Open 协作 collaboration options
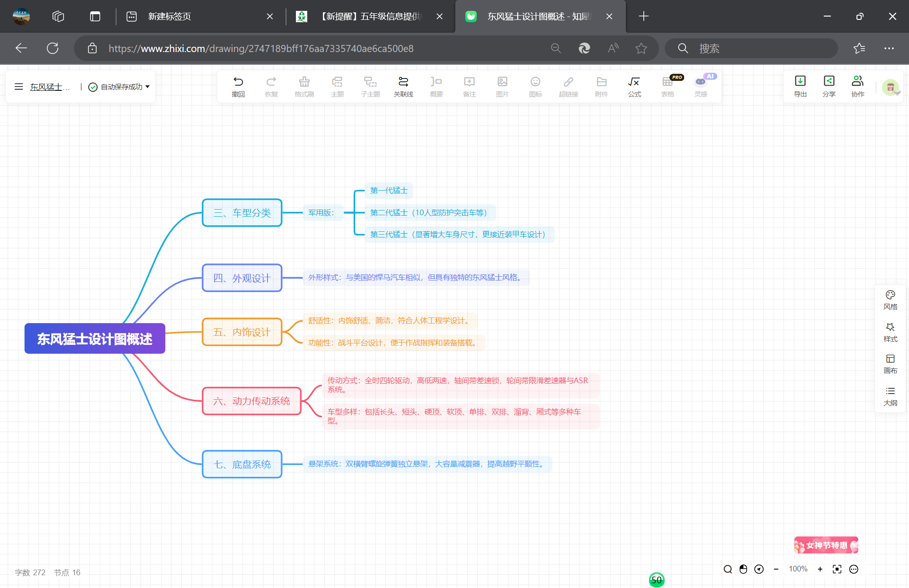909x588 pixels. point(858,86)
